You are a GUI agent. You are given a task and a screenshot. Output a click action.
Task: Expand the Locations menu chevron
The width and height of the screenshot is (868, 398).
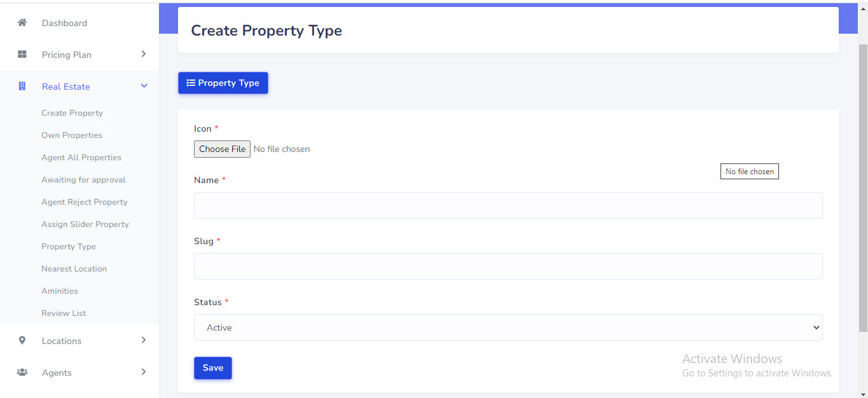[x=144, y=340]
